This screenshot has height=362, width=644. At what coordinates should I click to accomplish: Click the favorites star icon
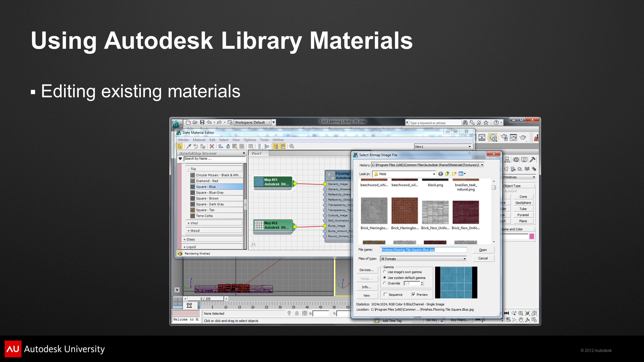coord(486,123)
